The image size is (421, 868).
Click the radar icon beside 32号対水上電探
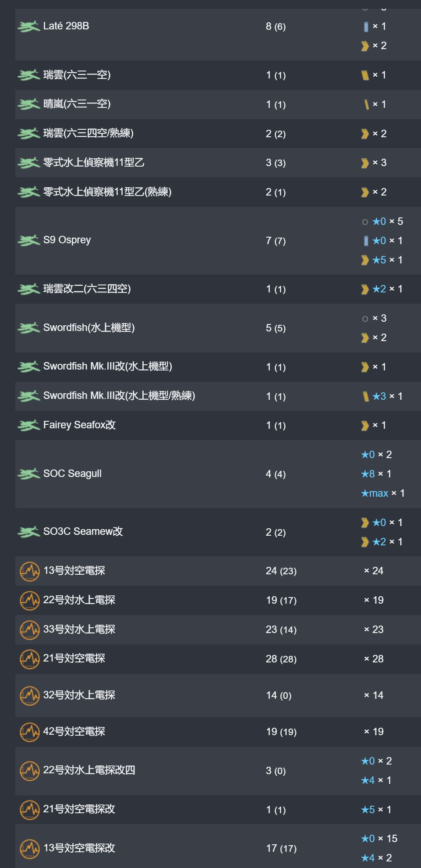click(x=30, y=695)
